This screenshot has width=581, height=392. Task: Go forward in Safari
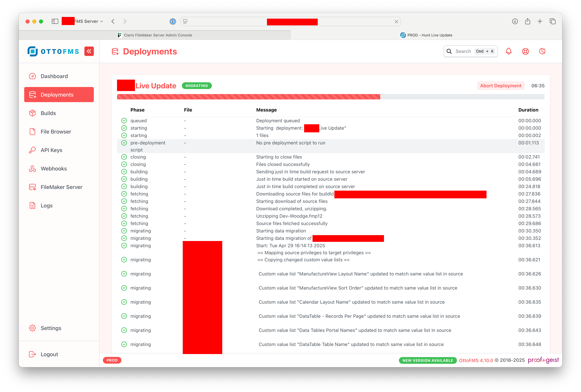click(125, 21)
